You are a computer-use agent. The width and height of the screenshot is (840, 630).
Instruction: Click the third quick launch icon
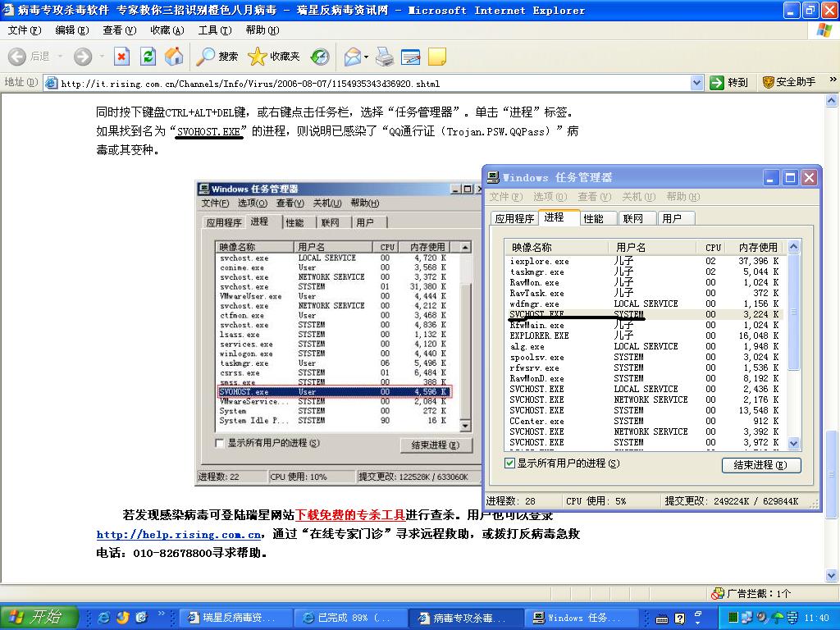(x=141, y=618)
